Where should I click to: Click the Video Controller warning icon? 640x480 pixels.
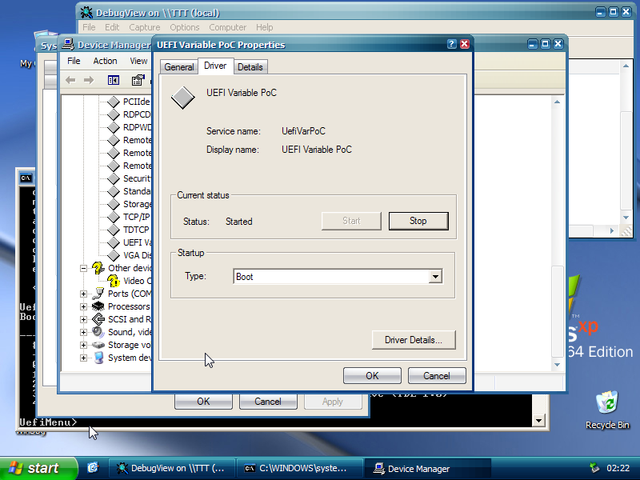point(113,281)
